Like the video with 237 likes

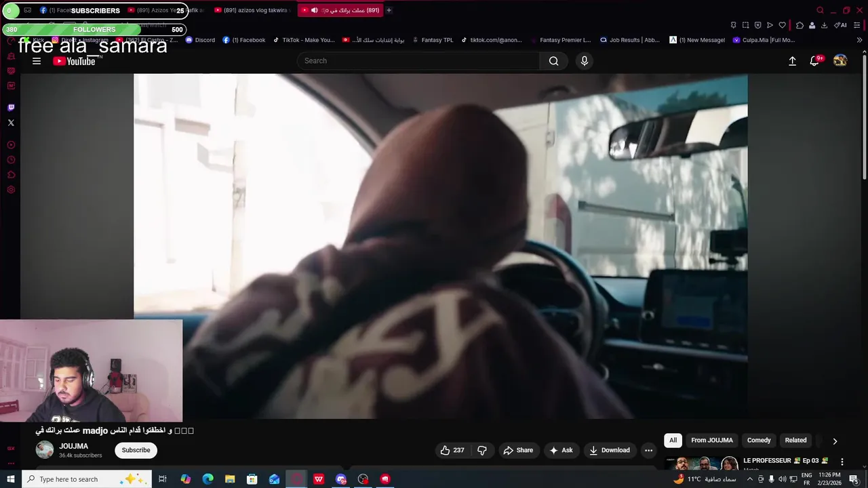(452, 450)
